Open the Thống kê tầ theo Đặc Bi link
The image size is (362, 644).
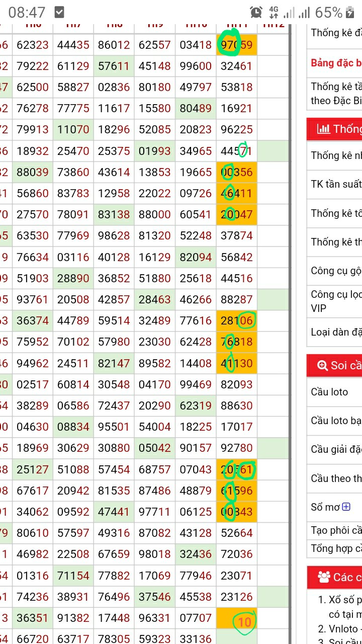[x=336, y=94]
